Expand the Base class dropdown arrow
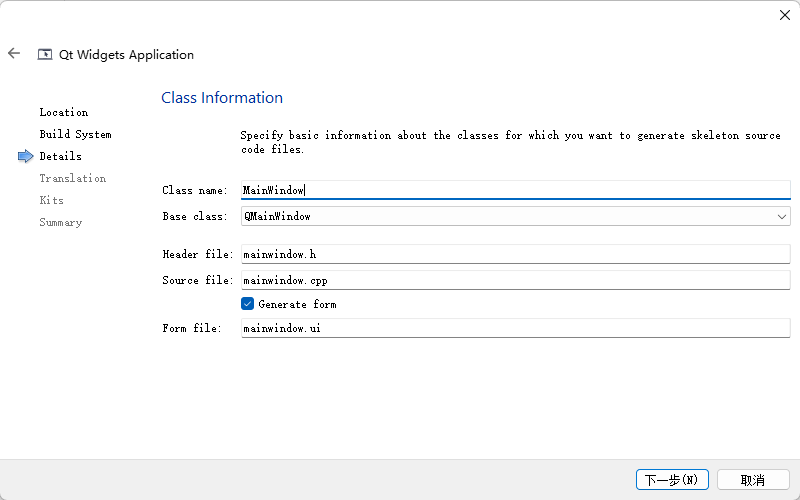 click(782, 216)
